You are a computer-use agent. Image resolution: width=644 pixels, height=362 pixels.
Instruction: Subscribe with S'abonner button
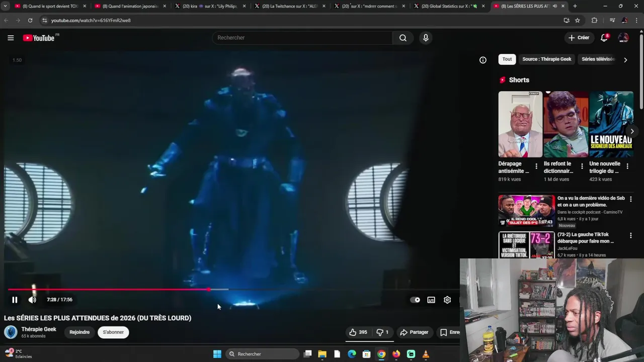(113, 332)
